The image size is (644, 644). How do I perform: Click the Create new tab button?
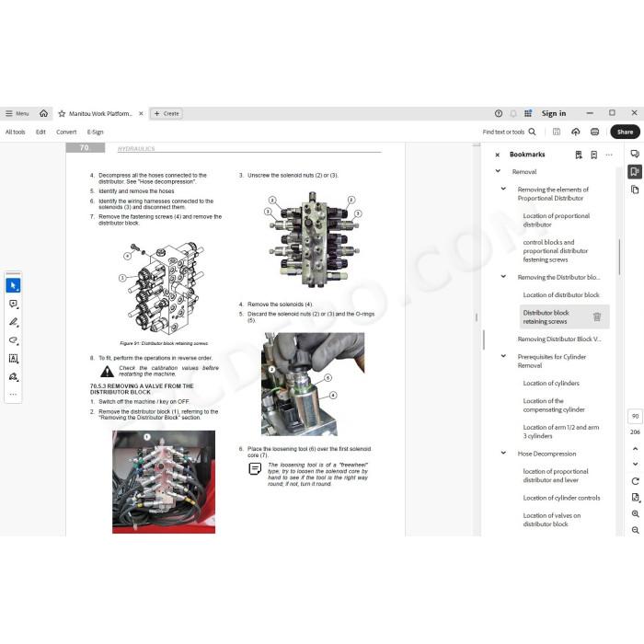pyautogui.click(x=167, y=114)
